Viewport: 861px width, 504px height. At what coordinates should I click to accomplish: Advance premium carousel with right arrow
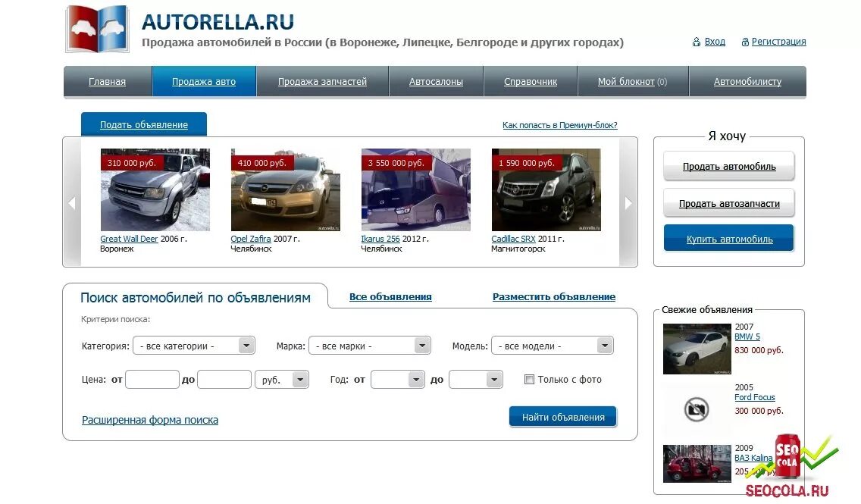pyautogui.click(x=628, y=202)
